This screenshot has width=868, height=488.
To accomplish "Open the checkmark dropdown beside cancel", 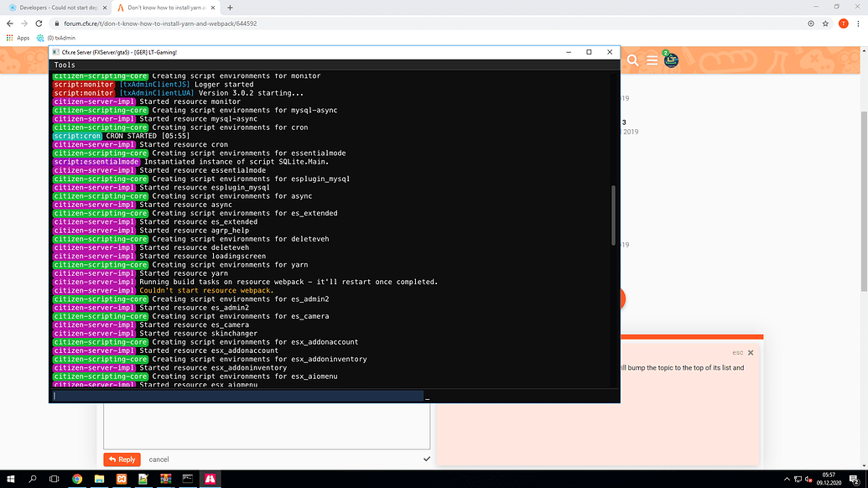I will click(x=426, y=459).
